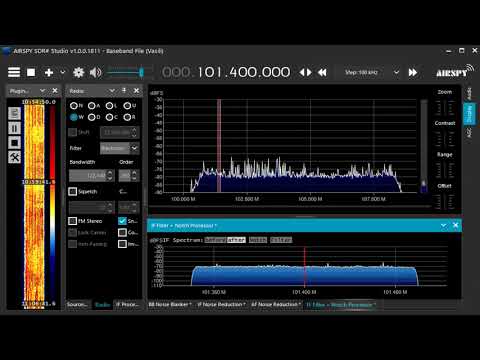Open the vertical Audio side tab

coord(469,94)
